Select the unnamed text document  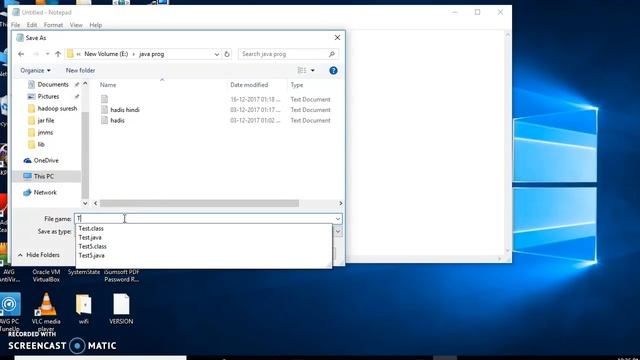pyautogui.click(x=104, y=99)
